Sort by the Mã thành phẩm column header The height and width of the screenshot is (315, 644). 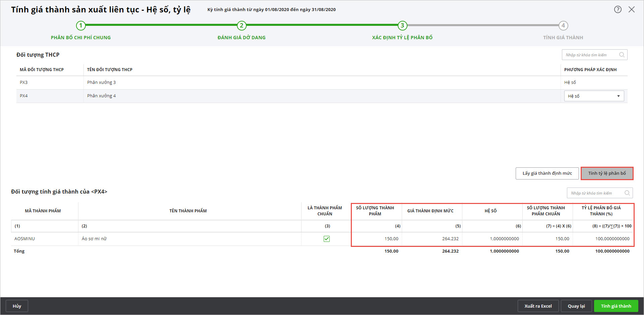[x=43, y=211]
